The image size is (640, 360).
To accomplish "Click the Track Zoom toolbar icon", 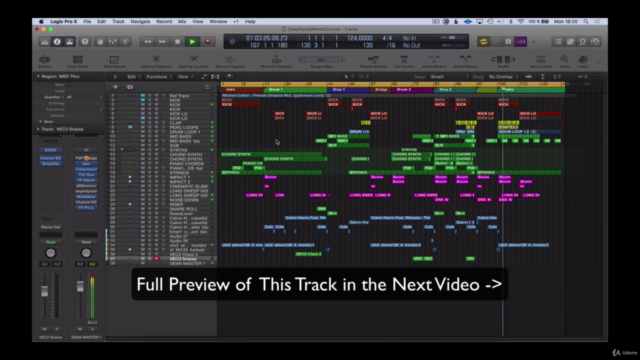I will [78, 61].
